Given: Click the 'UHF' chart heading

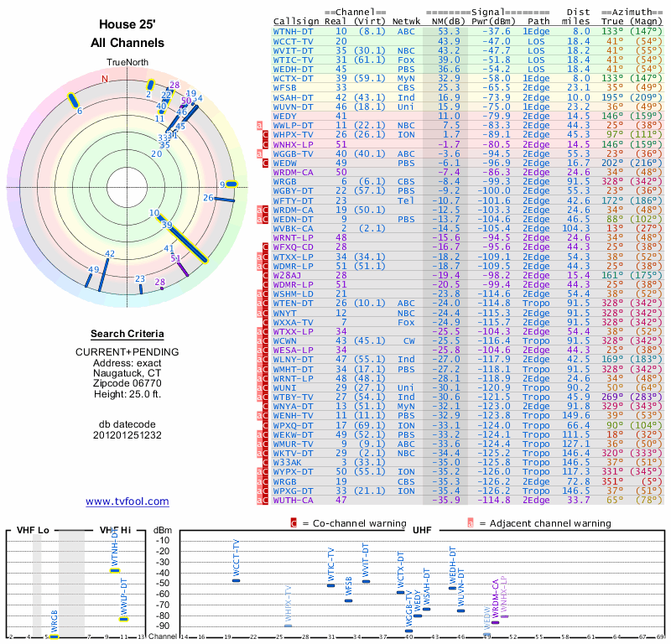Looking at the screenshot, I should point(422,530).
